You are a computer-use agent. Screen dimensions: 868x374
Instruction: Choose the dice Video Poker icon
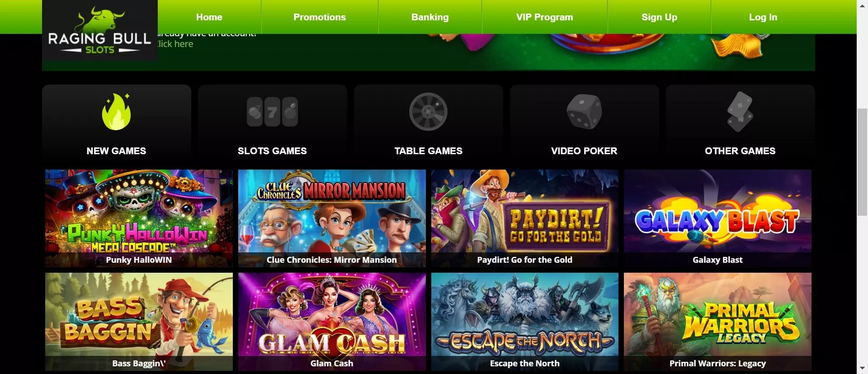[584, 112]
